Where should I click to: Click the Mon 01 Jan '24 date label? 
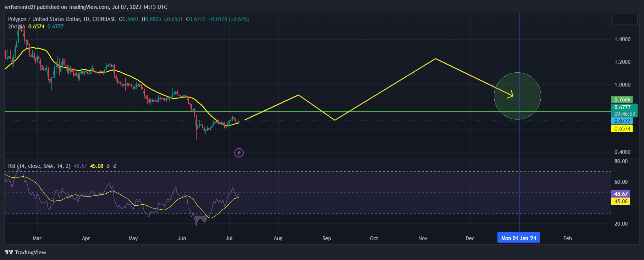[x=518, y=238]
